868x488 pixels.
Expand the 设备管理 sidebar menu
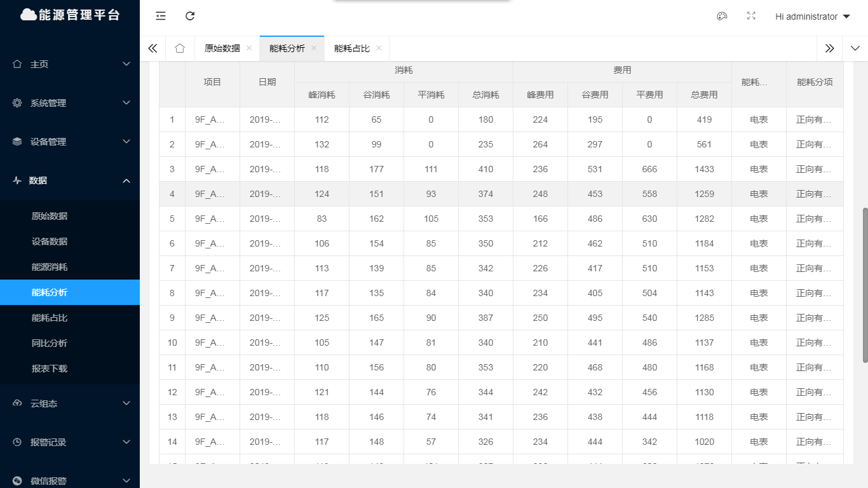coord(70,142)
